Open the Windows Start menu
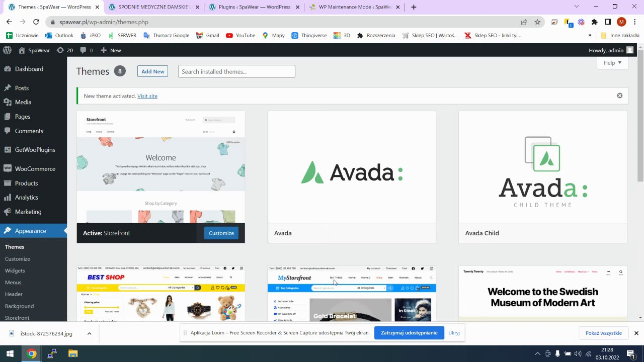Viewport: 644px width, 362px height. pyautogui.click(x=10, y=354)
